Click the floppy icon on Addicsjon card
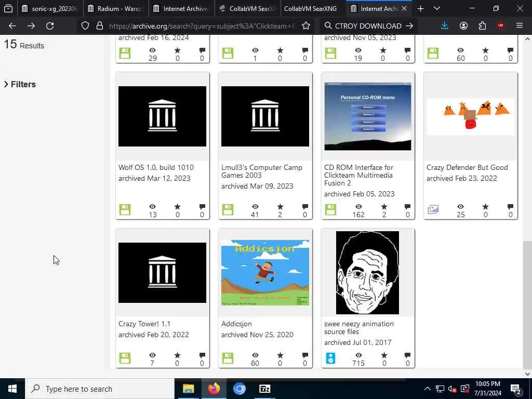The height and width of the screenshot is (399, 532). 228,358
